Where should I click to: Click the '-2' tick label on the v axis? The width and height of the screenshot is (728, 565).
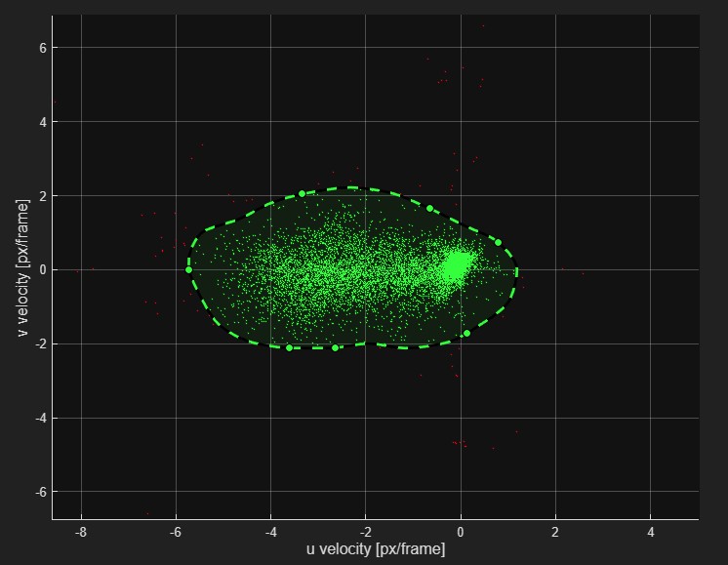41,344
